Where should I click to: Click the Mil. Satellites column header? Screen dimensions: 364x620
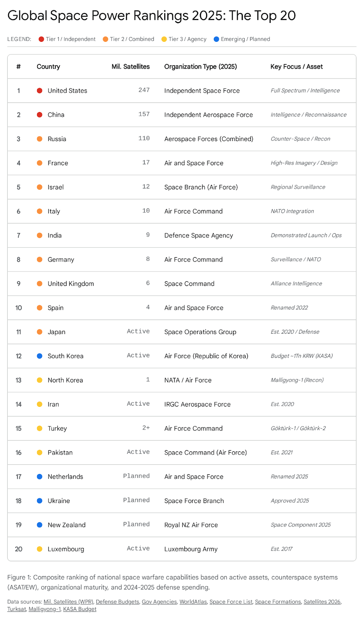pos(130,67)
